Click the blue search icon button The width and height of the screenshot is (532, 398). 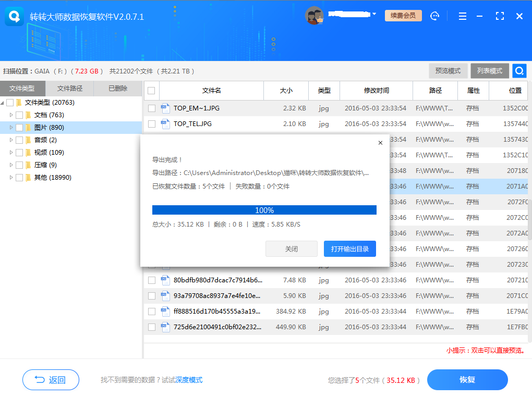click(x=519, y=71)
